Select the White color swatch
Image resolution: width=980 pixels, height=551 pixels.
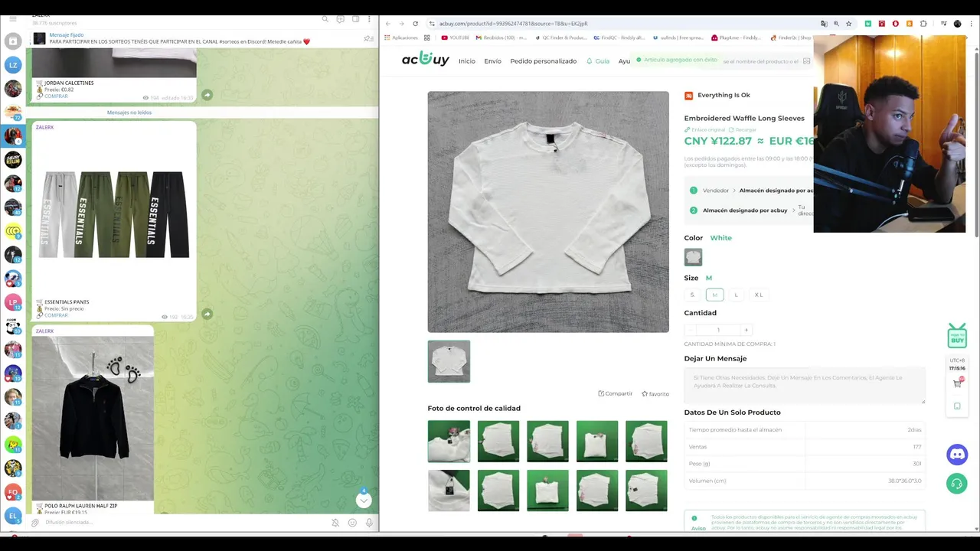(693, 257)
